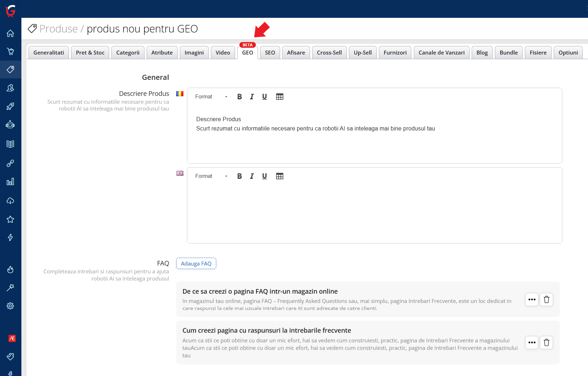The height and width of the screenshot is (376, 588).
Task: Open Format dropdown in Romanian editor
Action: pyautogui.click(x=211, y=97)
